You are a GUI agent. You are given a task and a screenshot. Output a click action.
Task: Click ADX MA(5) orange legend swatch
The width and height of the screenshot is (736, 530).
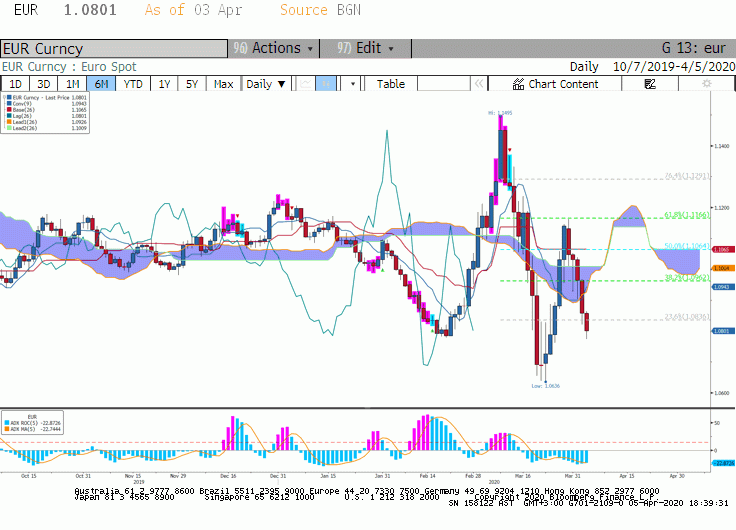(7, 429)
